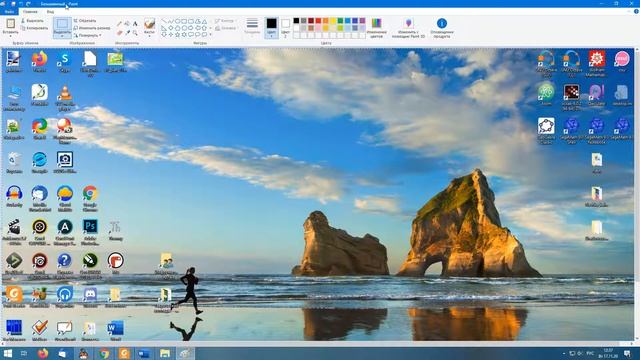The width and height of the screenshot is (640, 360).
Task: Click Изменить с помощью Paint 3D
Action: [408, 28]
